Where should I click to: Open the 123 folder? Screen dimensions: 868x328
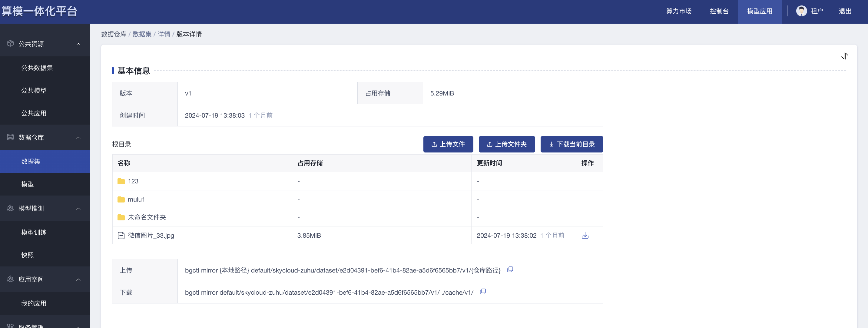133,181
